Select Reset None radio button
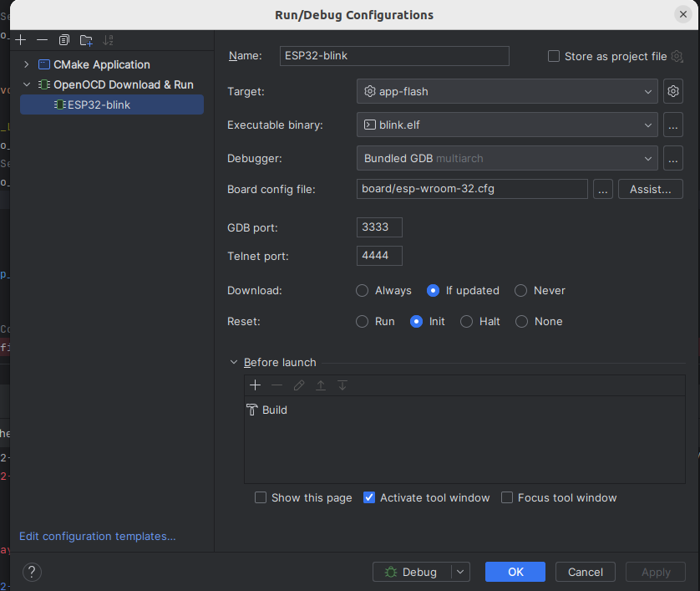 pyautogui.click(x=521, y=322)
